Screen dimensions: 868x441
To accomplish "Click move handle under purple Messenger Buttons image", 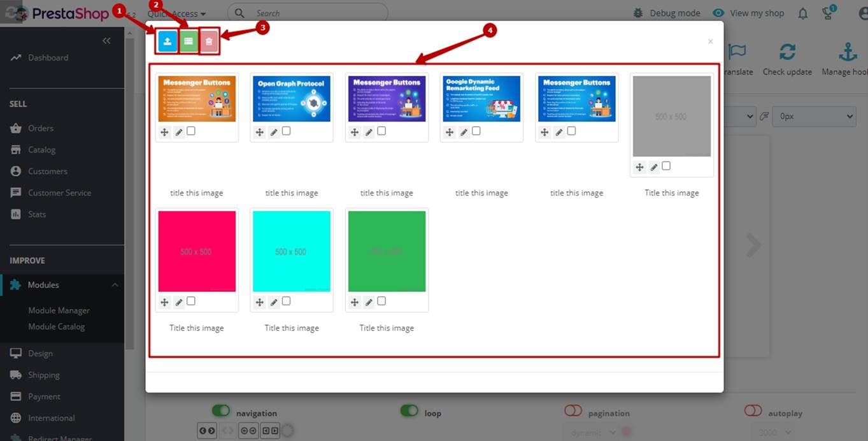I will click(x=355, y=132).
